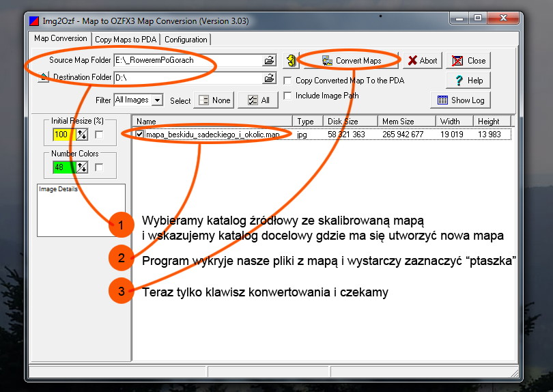Click the yellow Initial Resize 100 field
This screenshot has height=392, width=553.
64,135
